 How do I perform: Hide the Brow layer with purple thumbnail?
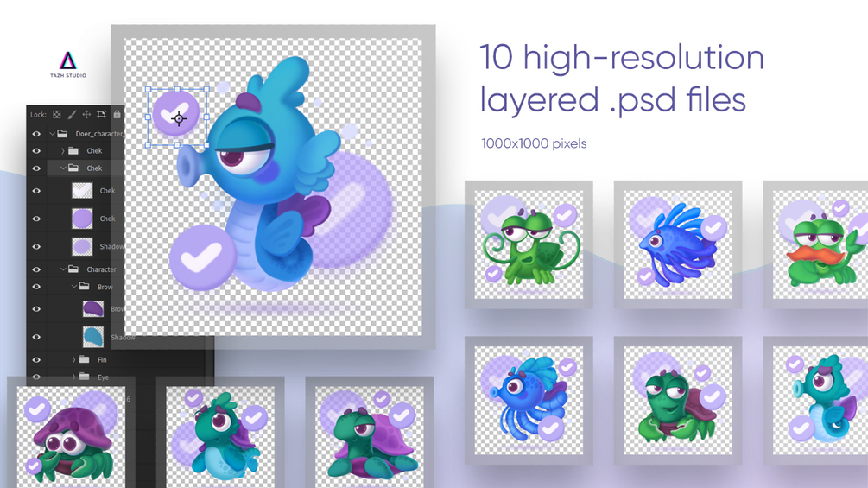point(36,308)
